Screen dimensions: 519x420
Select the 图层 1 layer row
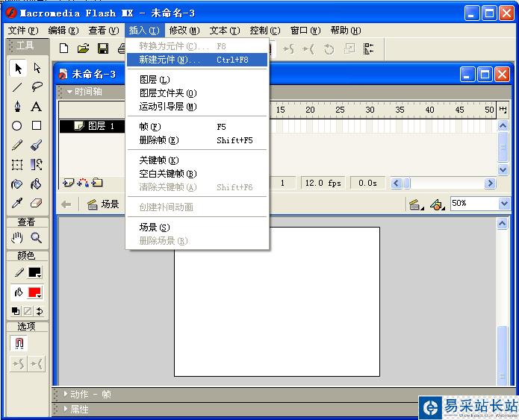[x=93, y=126]
